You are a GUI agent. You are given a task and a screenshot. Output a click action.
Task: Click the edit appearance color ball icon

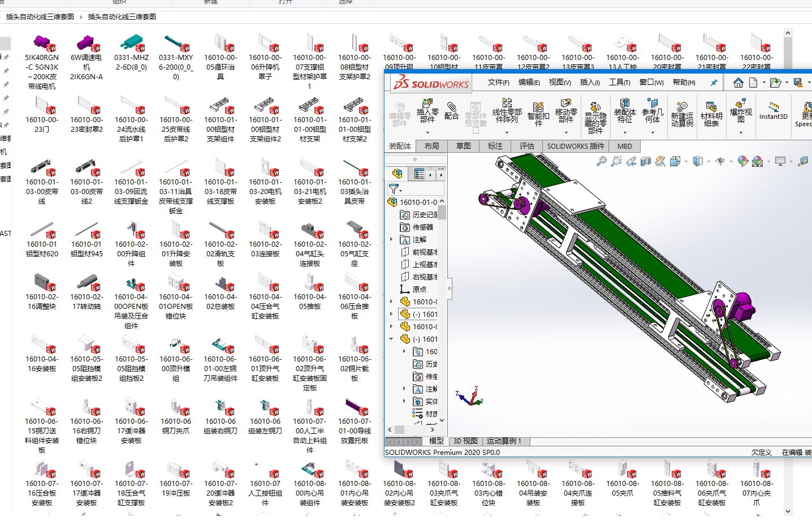coord(743,162)
